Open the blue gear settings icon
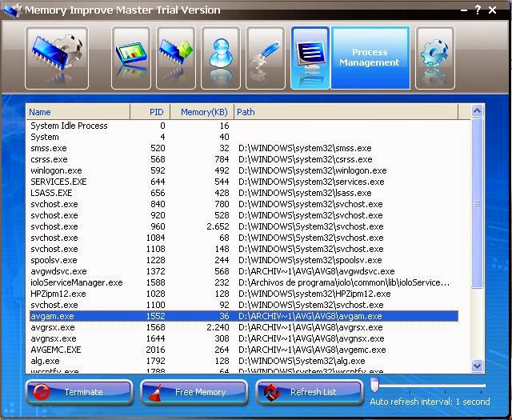The height and width of the screenshot is (420, 512). point(435,58)
